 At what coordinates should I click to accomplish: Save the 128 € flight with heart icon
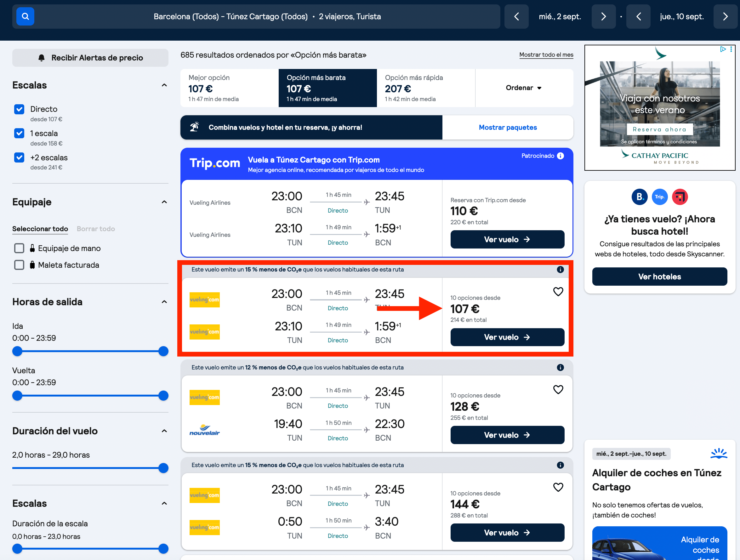[x=558, y=390]
